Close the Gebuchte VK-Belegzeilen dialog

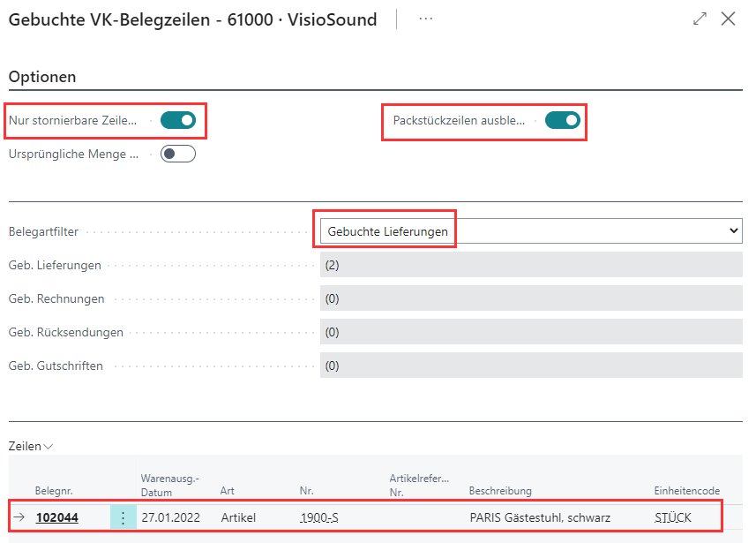(x=729, y=19)
